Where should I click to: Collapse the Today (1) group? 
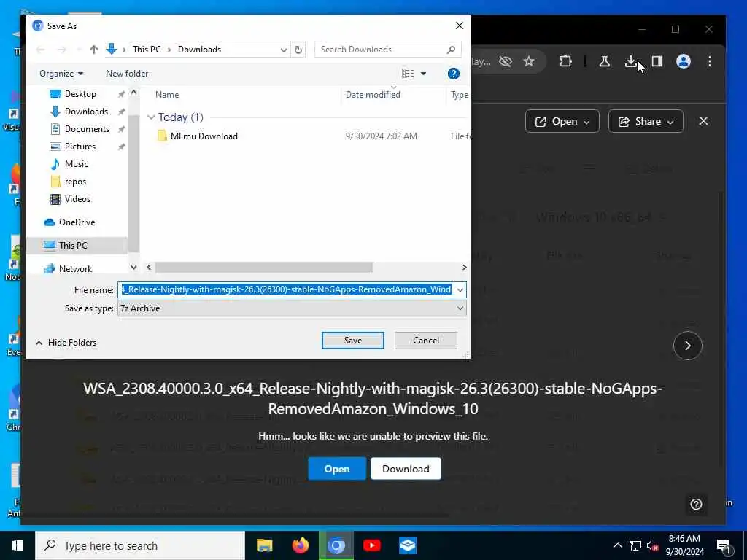pyautogui.click(x=151, y=117)
